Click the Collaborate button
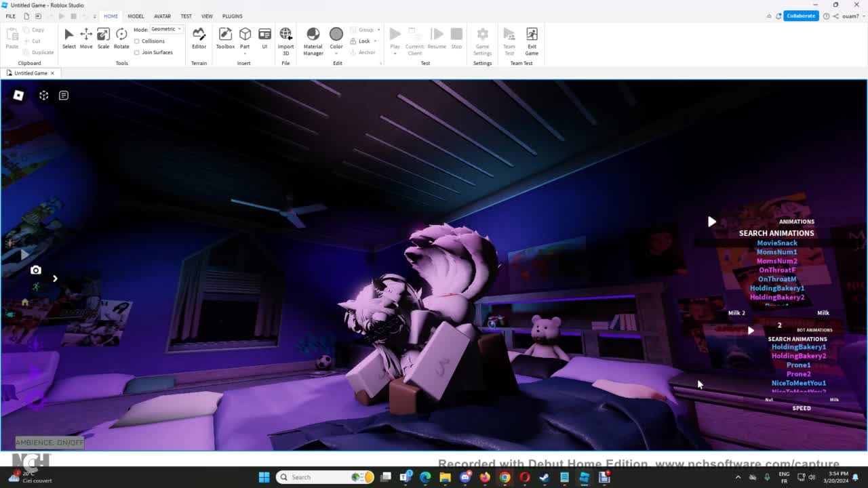Image resolution: width=868 pixels, height=488 pixels. pyautogui.click(x=801, y=16)
